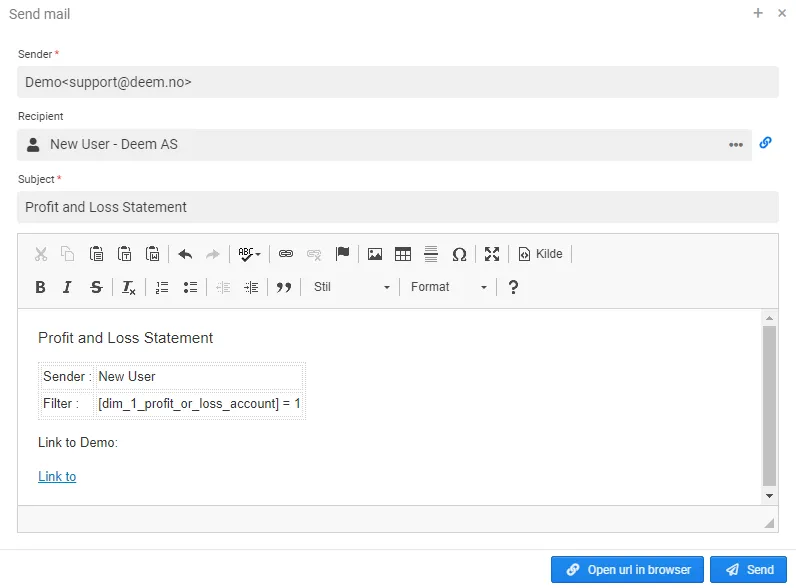Viewport: 796px width, 588px height.
Task: Click the Cut scissors icon
Action: click(x=41, y=254)
